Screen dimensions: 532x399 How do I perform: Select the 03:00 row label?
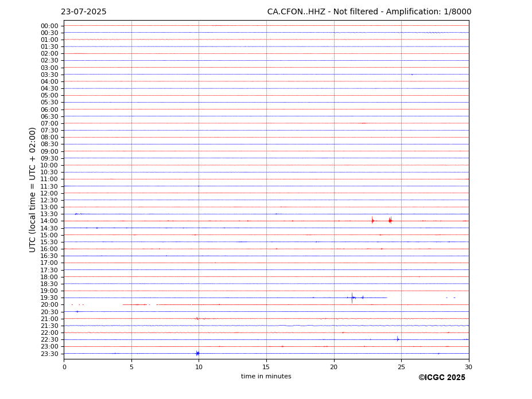pos(49,68)
